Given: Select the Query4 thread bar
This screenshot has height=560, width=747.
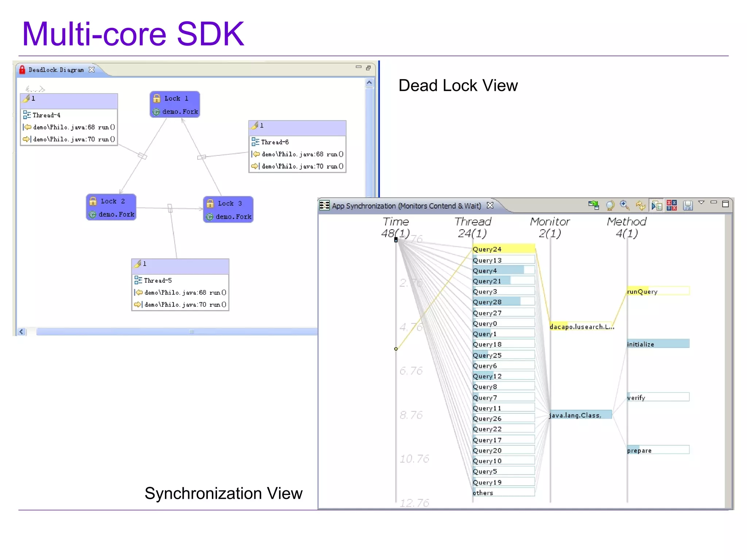Looking at the screenshot, I should [x=504, y=270].
